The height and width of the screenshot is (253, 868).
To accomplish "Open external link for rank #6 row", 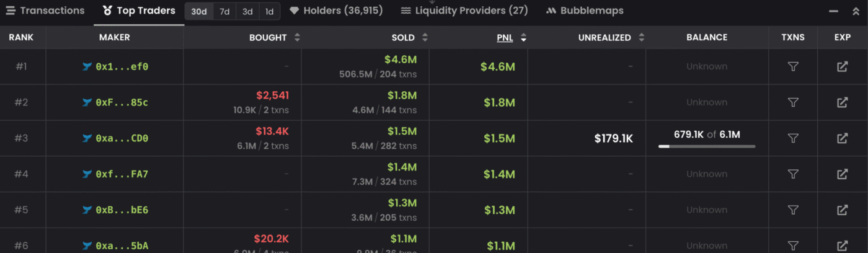I will pos(842,246).
